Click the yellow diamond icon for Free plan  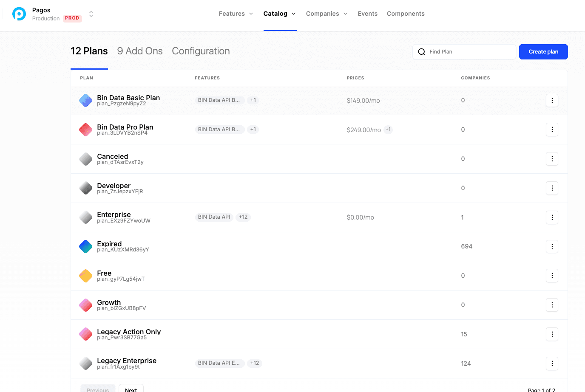(86, 276)
